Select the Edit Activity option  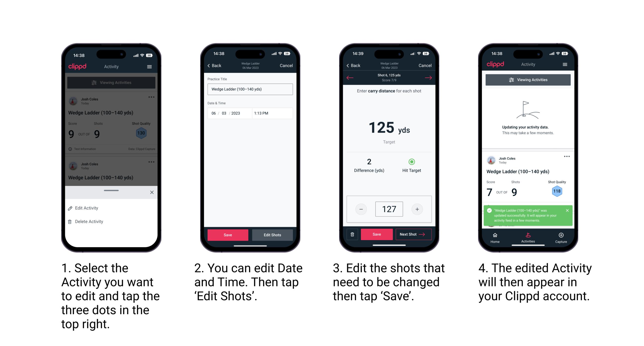click(87, 208)
